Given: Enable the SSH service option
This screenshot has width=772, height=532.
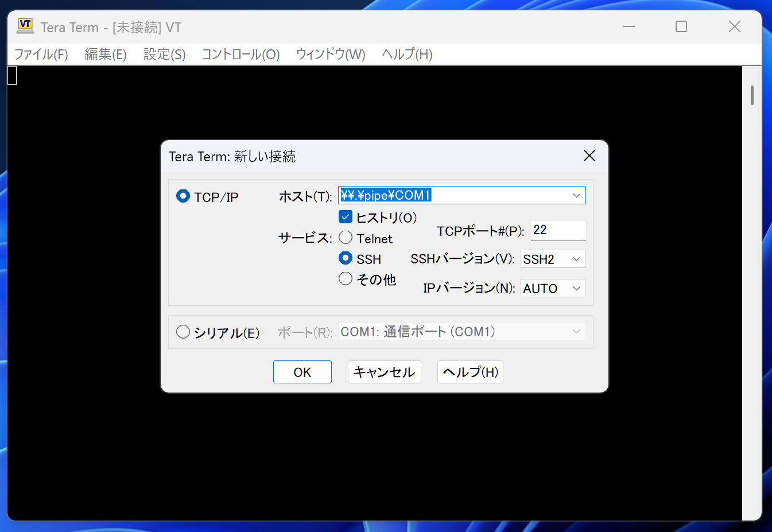Looking at the screenshot, I should [346, 258].
